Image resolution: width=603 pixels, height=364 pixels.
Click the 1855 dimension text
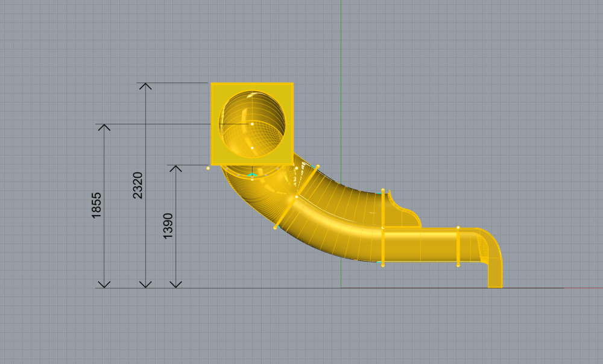96,206
